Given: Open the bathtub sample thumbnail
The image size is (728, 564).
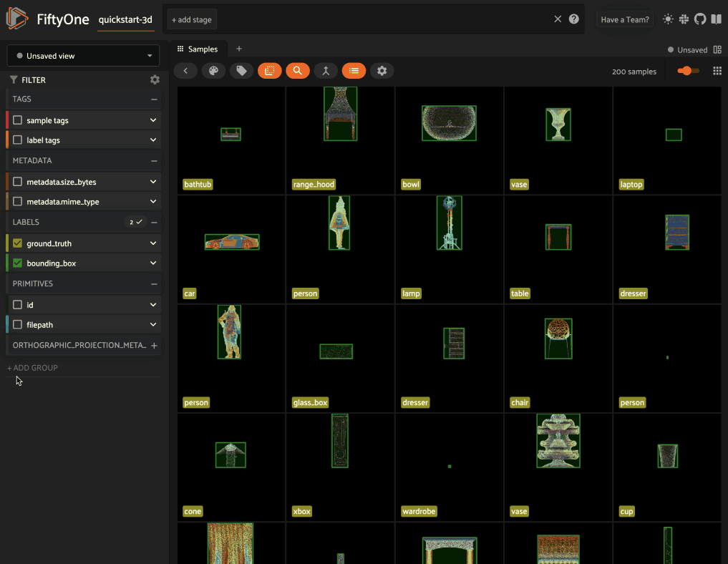Looking at the screenshot, I should click(232, 140).
